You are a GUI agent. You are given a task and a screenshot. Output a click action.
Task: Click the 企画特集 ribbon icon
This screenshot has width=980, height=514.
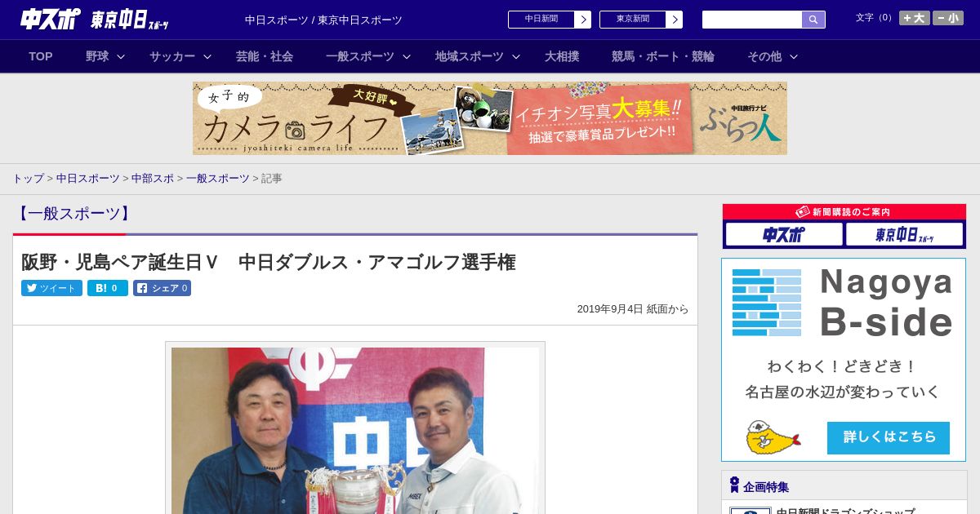(x=734, y=485)
